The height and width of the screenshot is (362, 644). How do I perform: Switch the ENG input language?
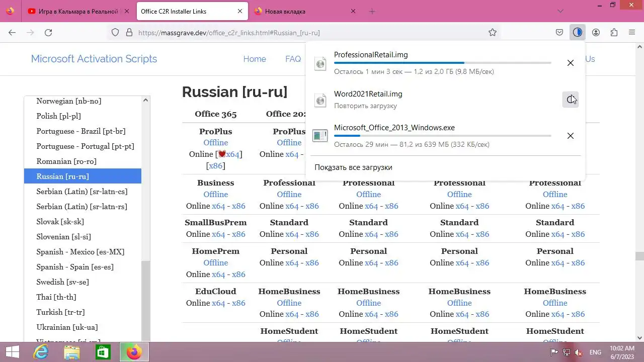click(595, 352)
